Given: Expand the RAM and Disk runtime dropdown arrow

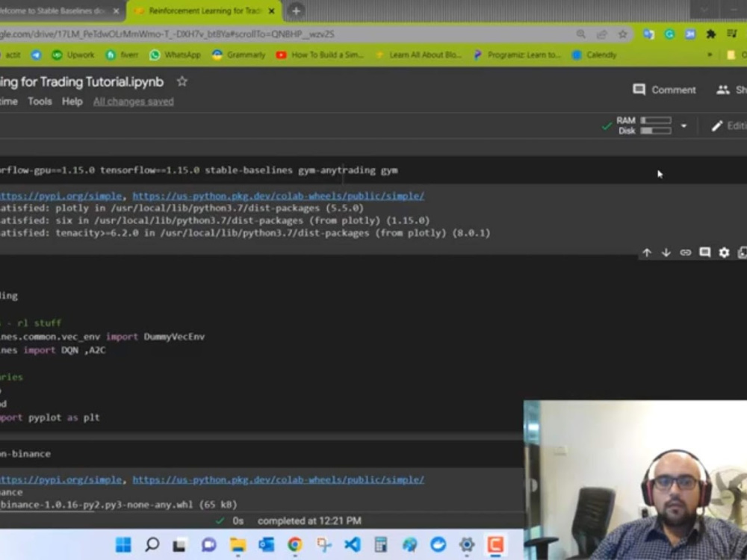Looking at the screenshot, I should (684, 125).
